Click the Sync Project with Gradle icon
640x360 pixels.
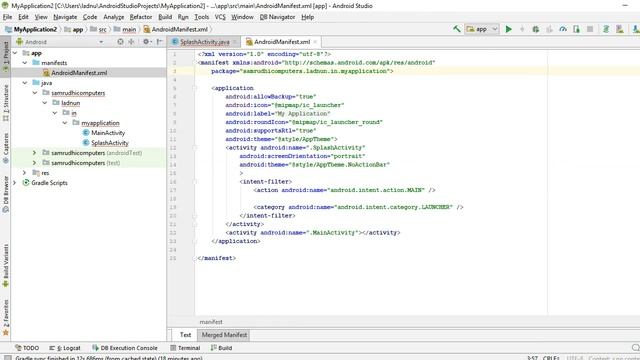coord(606,29)
